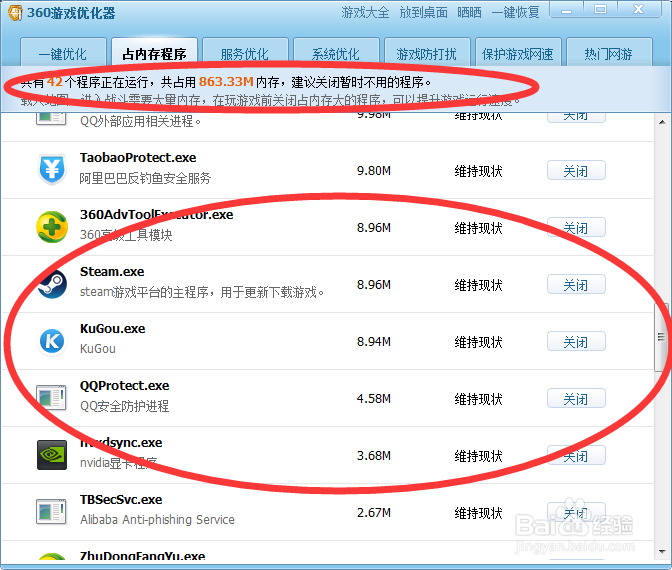Click the 3.68M memory value for nvxdsync
This screenshot has width=672, height=570.
[x=374, y=456]
